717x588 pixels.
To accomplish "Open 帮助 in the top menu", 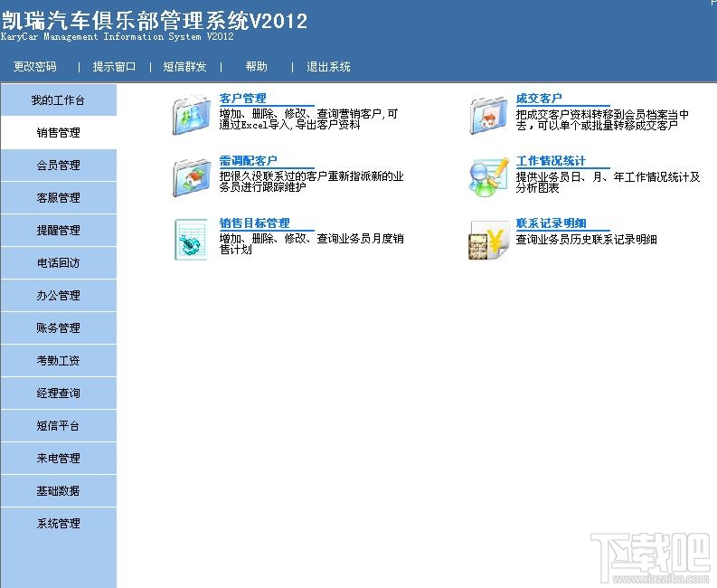I will click(256, 67).
